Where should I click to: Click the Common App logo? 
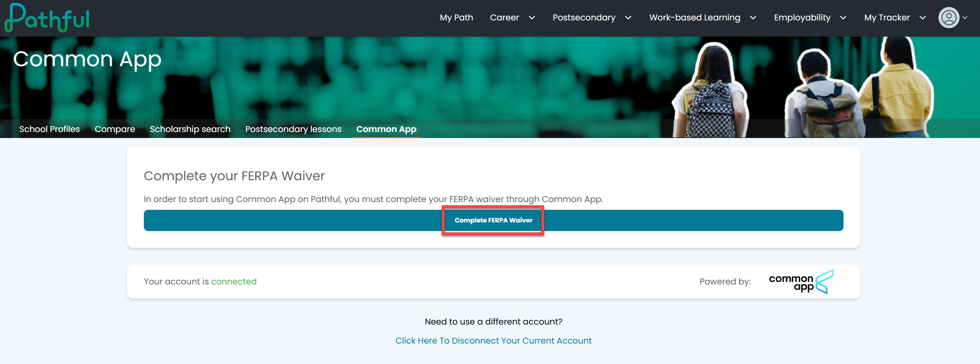tap(801, 282)
